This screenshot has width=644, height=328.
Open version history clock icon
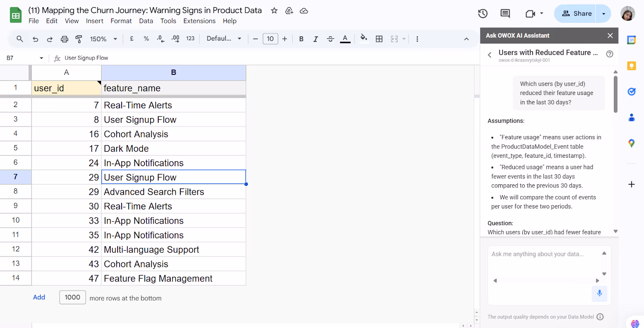(x=483, y=14)
